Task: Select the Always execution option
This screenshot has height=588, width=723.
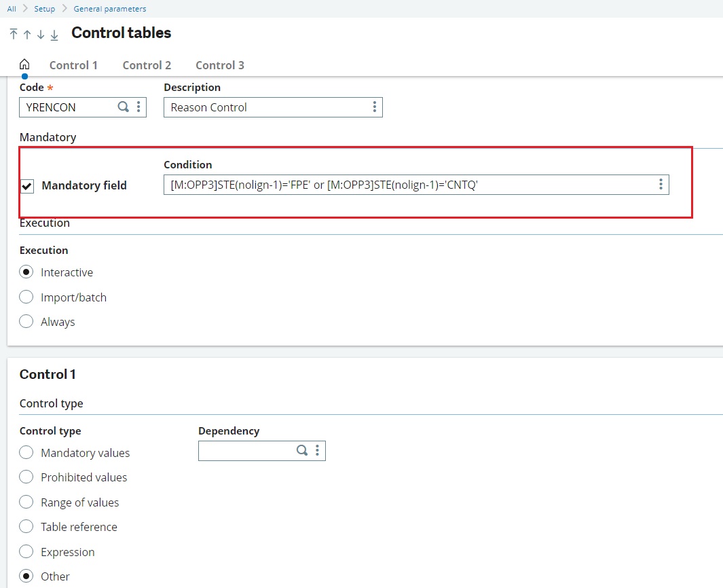Action: [x=26, y=321]
